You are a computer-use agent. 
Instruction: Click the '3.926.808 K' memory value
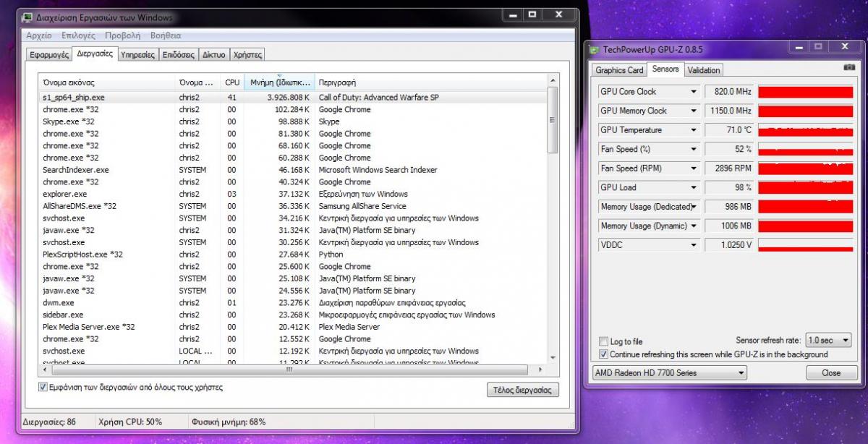pos(288,97)
